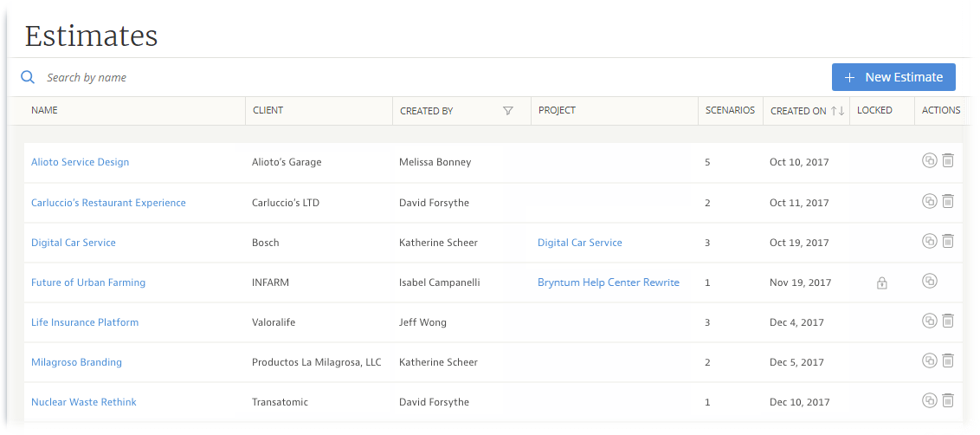Screen dimensions: 980x435
Task: Duplicate the Life Insurance Platform estimate
Action: (x=930, y=321)
